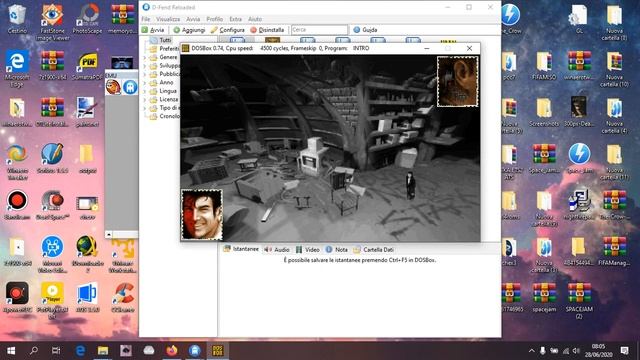Screen dimensions: 640x360
Task: Show hidden system tray icons chevron
Action: pyautogui.click(x=531, y=351)
